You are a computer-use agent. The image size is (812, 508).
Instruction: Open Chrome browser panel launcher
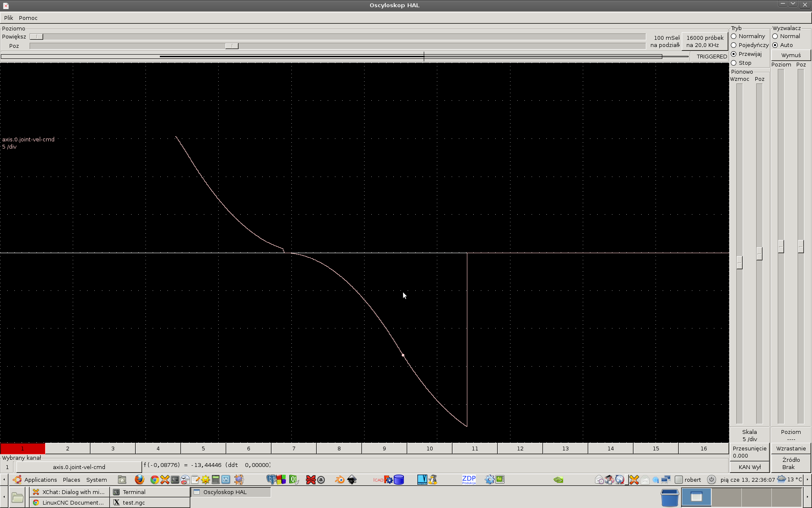click(x=154, y=480)
